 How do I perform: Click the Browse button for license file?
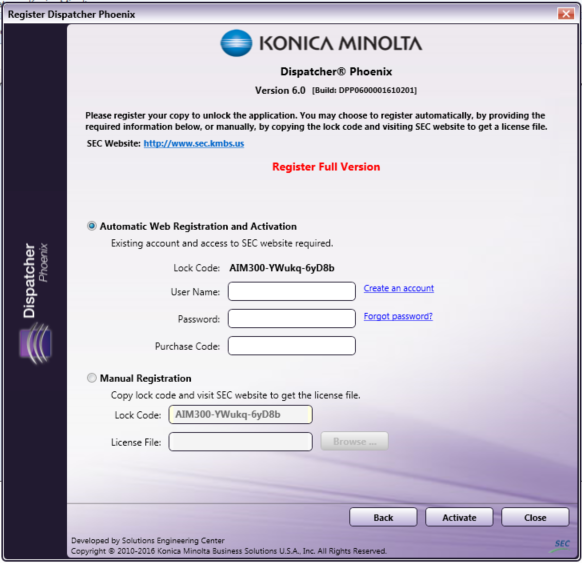[x=354, y=441]
